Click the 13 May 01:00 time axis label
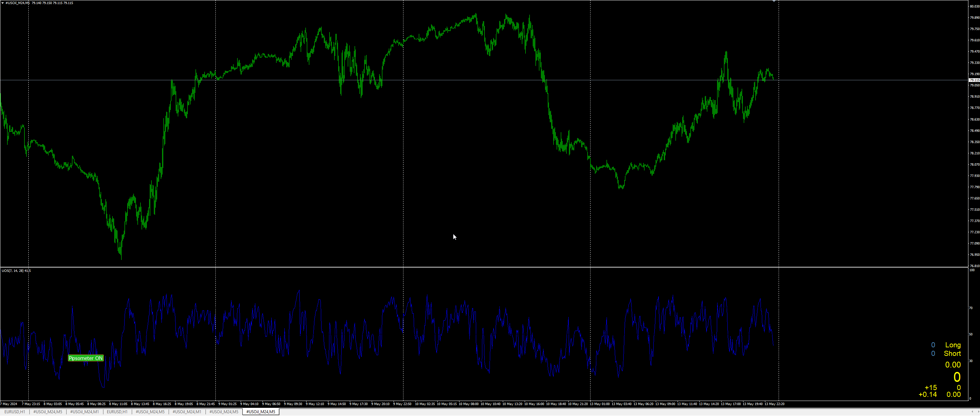 (599, 404)
